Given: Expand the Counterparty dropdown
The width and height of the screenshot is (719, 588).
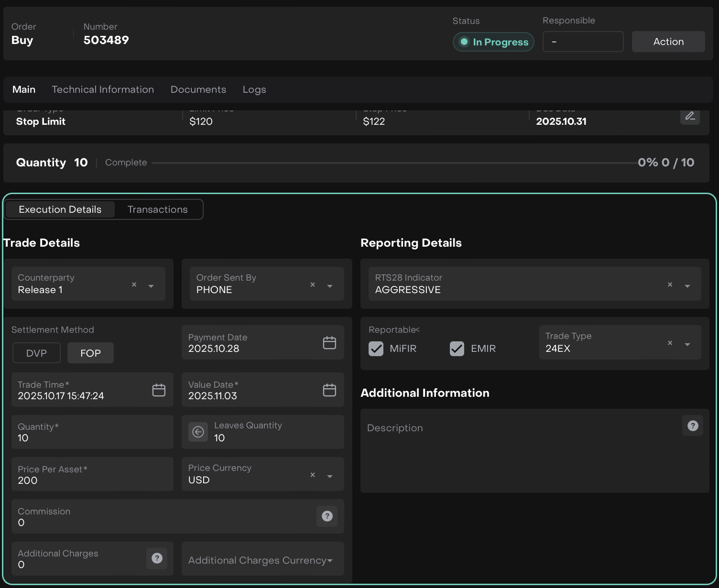Looking at the screenshot, I should click(151, 286).
